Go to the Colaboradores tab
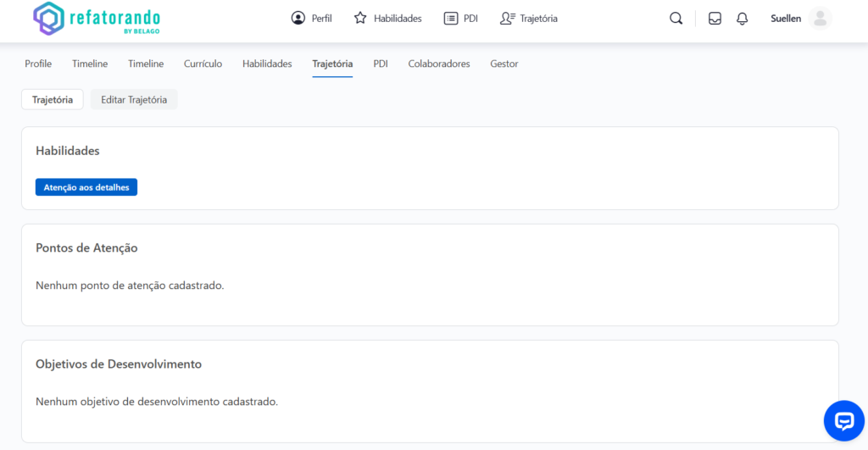This screenshot has height=450, width=868. [x=438, y=64]
